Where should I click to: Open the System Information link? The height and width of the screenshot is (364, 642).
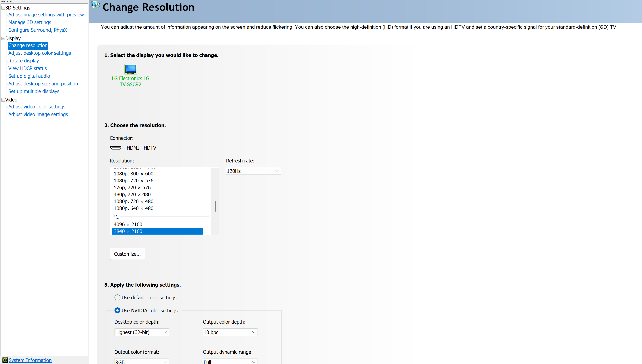coord(30,360)
